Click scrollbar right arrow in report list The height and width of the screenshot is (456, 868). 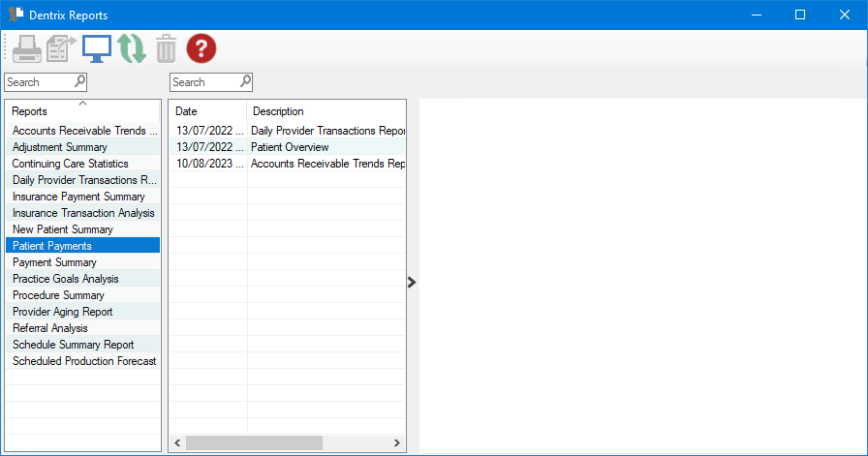pos(396,442)
